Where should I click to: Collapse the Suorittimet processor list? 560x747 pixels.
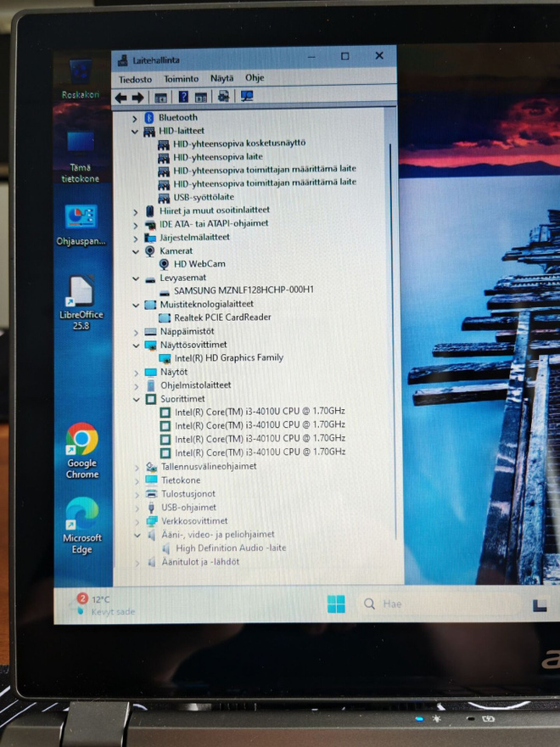coord(137,399)
